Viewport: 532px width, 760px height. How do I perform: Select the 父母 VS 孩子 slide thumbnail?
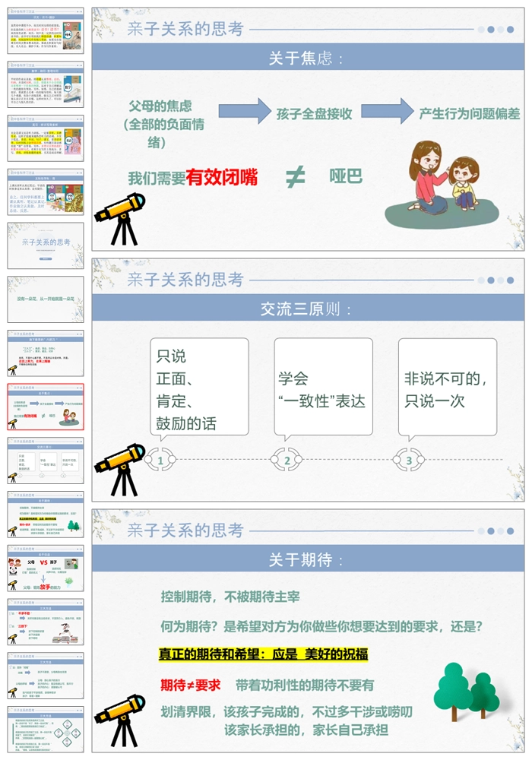(46, 568)
